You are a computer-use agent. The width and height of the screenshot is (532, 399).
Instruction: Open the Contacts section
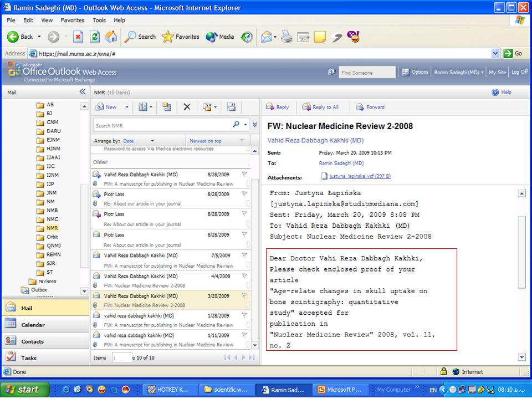46,341
